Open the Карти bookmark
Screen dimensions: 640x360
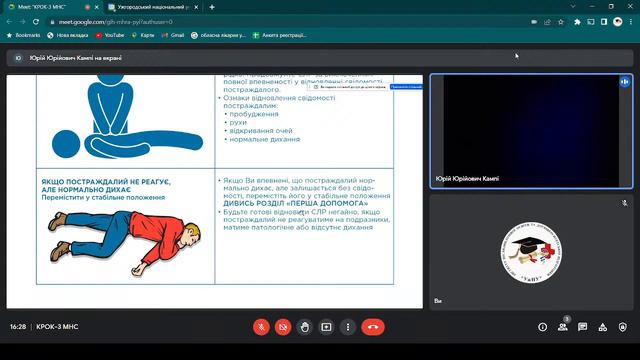(142, 36)
